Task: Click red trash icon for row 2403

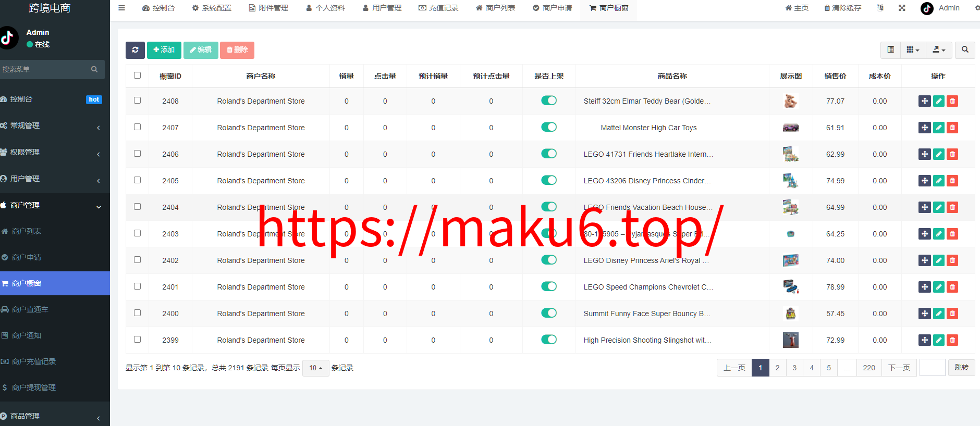Action: coord(952,234)
